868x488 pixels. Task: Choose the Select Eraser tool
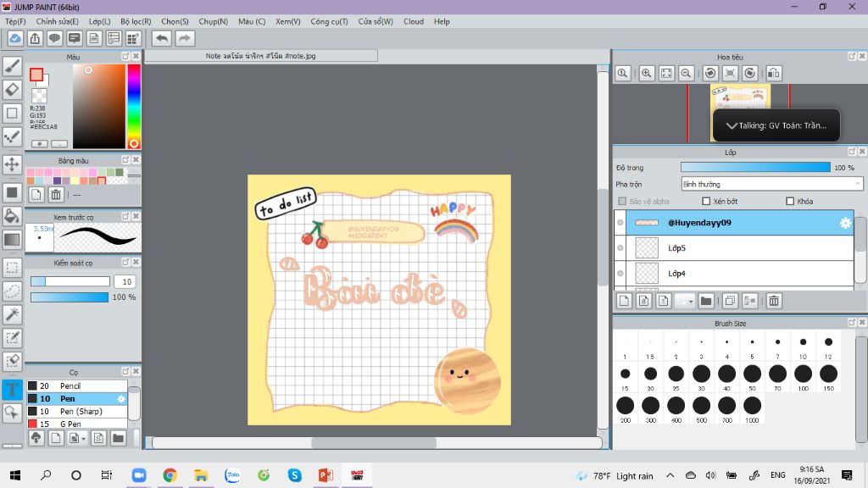(x=12, y=361)
